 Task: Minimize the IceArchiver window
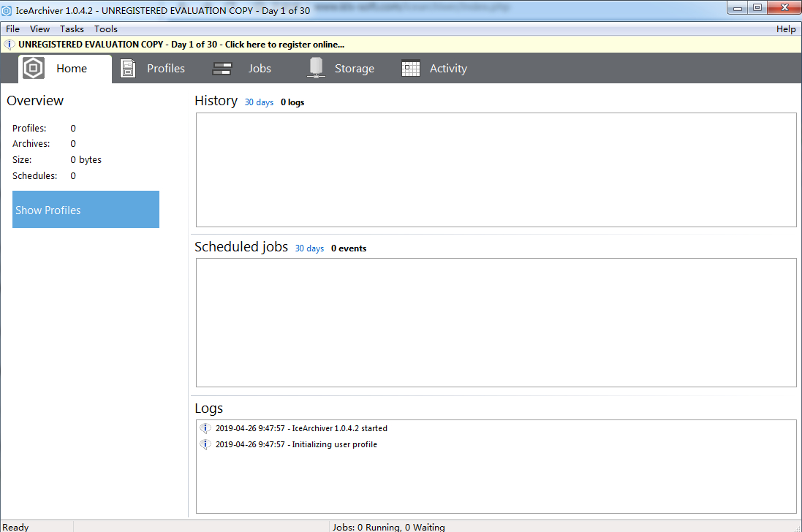(x=738, y=7)
